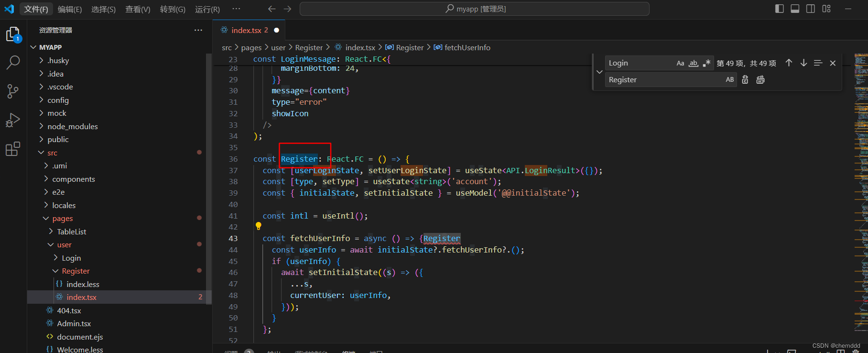Open the 编辑(E) menu
This screenshot has width=868, height=353.
click(70, 9)
